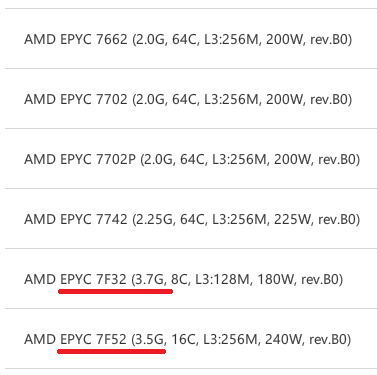This screenshot has height=375, width=377.
Task: Click the red underline beneath EPYC 7F52
Action: (x=112, y=351)
